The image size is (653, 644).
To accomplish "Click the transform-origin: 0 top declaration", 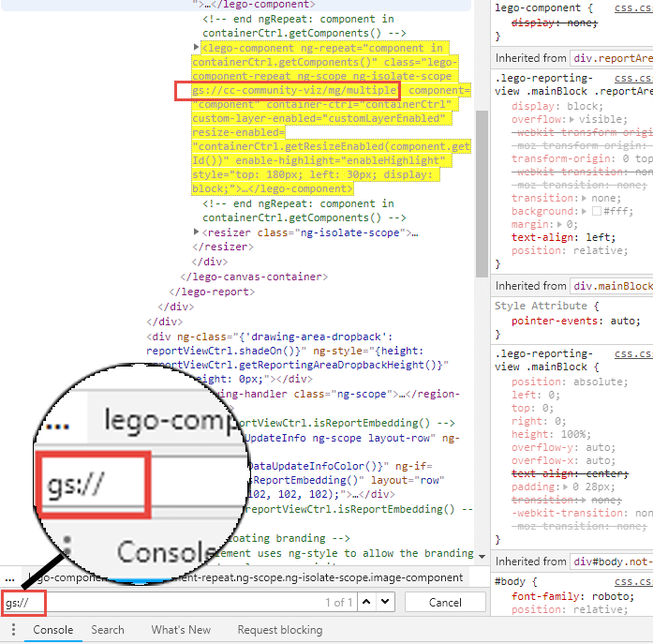I will (582, 158).
